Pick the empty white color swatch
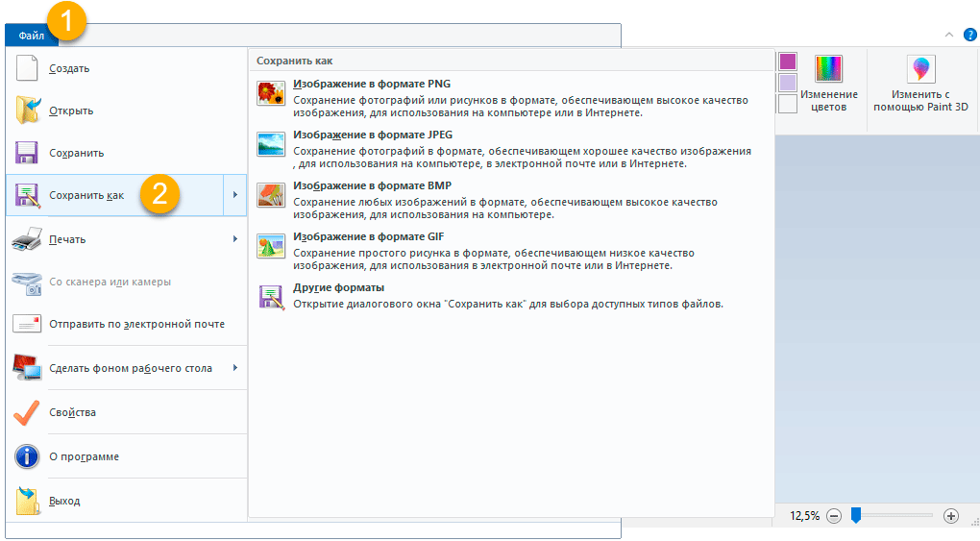The image size is (980, 541). (x=788, y=104)
